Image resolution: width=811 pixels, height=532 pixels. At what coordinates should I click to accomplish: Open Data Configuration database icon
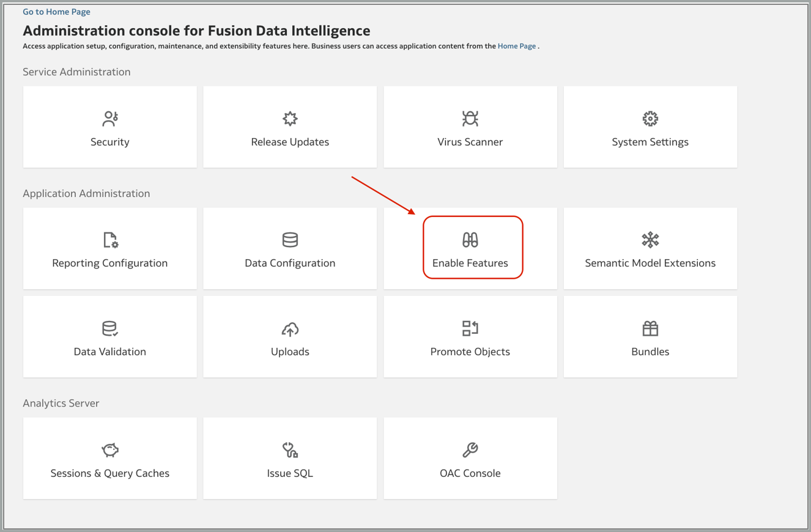[x=289, y=240]
